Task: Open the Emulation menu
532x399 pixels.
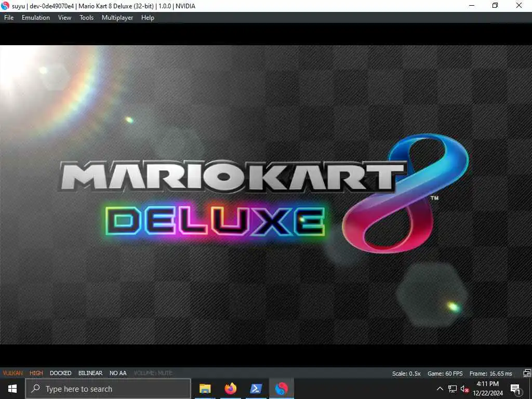Action: click(36, 18)
